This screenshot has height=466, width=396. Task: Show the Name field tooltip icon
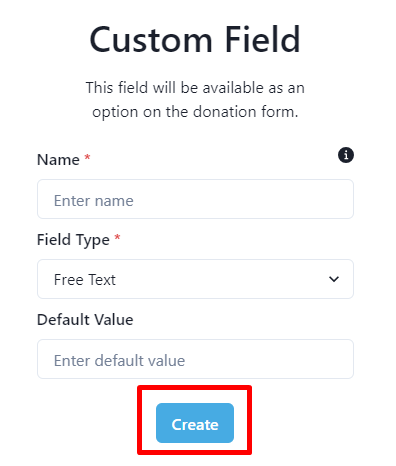click(x=346, y=155)
